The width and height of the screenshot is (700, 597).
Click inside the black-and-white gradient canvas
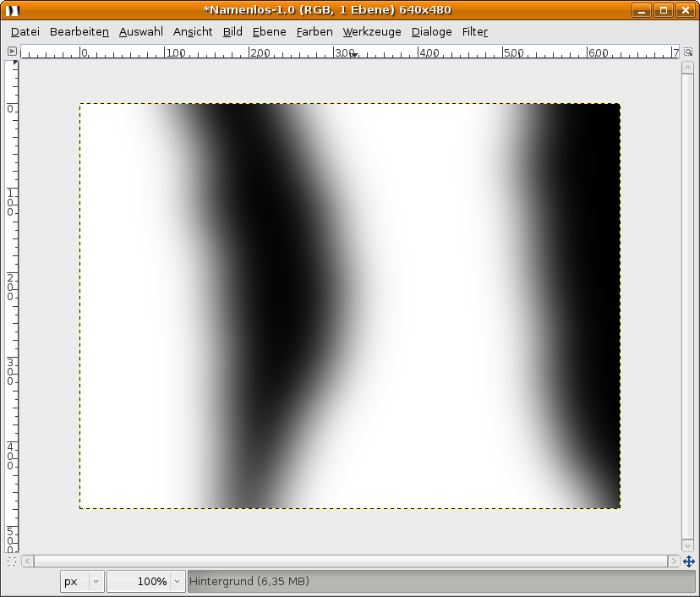(350, 306)
